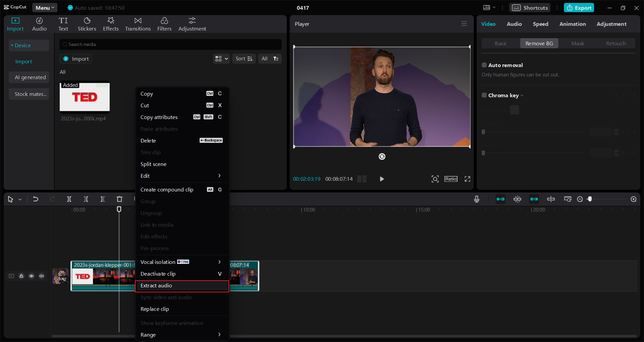This screenshot has width=644, height=342.
Task: Adjust the timeline zoom slider
Action: [590, 199]
